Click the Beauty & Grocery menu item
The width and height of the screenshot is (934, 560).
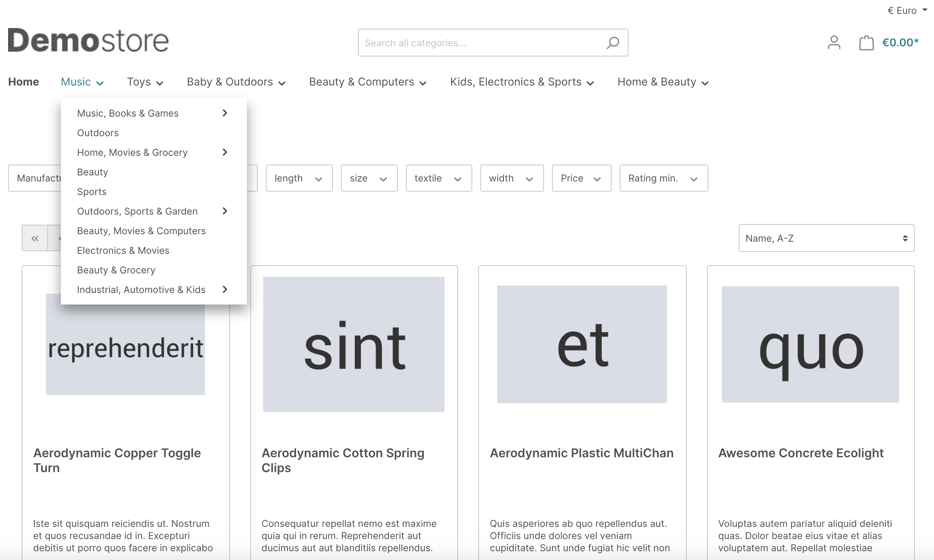click(x=116, y=270)
